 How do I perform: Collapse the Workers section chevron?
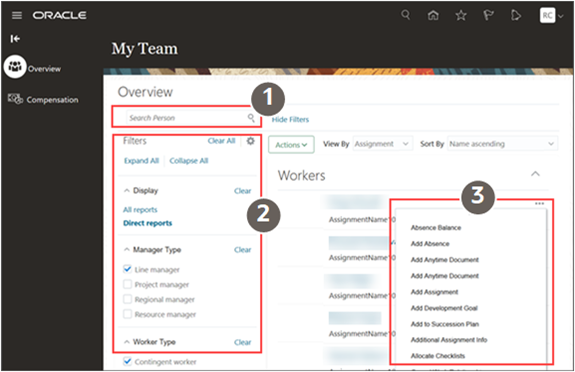535,174
